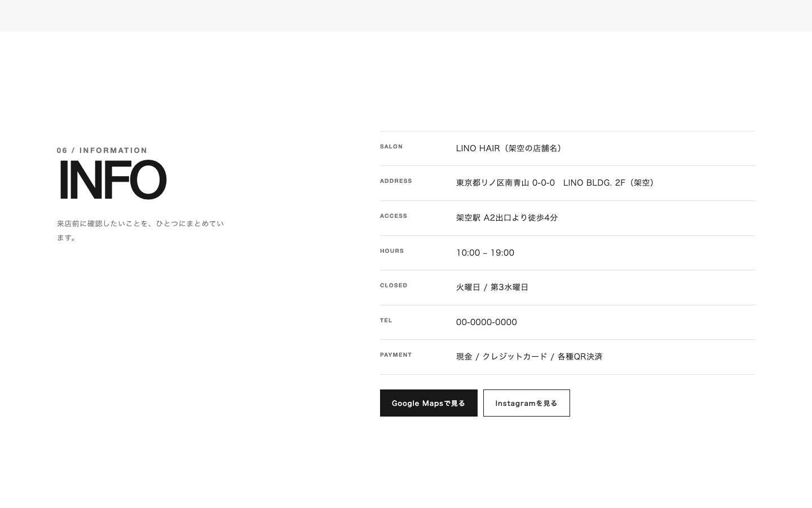The width and height of the screenshot is (812, 508).
Task: Open the Instagramを見る button
Action: tap(527, 403)
